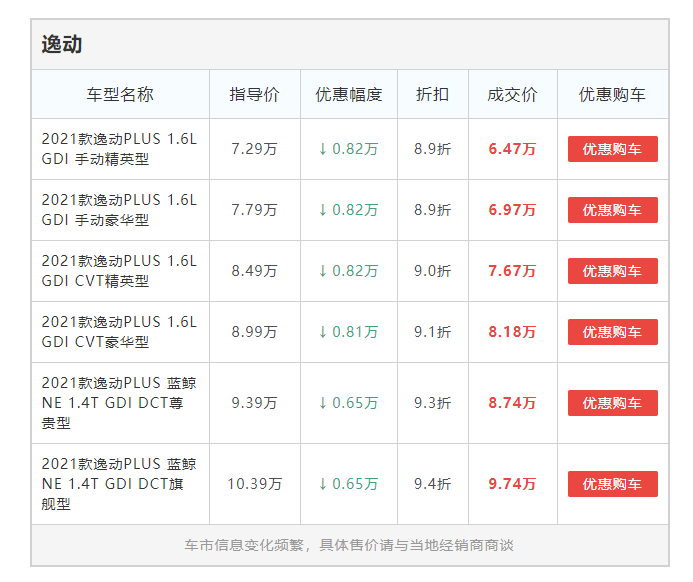Click discount 0.65万 in DCT尊贵型 row
Screen dimensions: 693x582
coord(349,403)
